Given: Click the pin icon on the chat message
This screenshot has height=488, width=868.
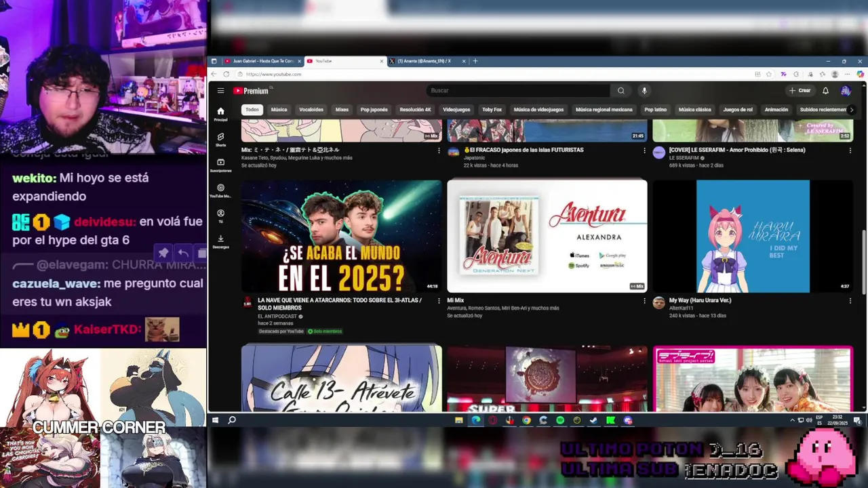Looking at the screenshot, I should (163, 253).
